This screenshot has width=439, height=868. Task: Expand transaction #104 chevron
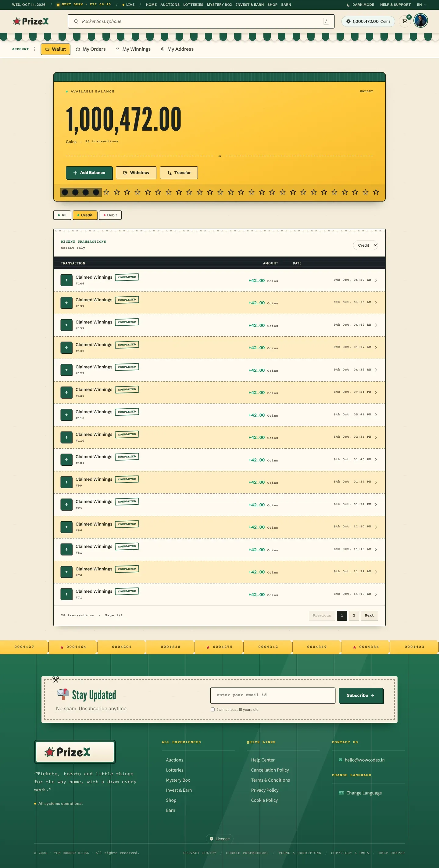[x=376, y=460]
